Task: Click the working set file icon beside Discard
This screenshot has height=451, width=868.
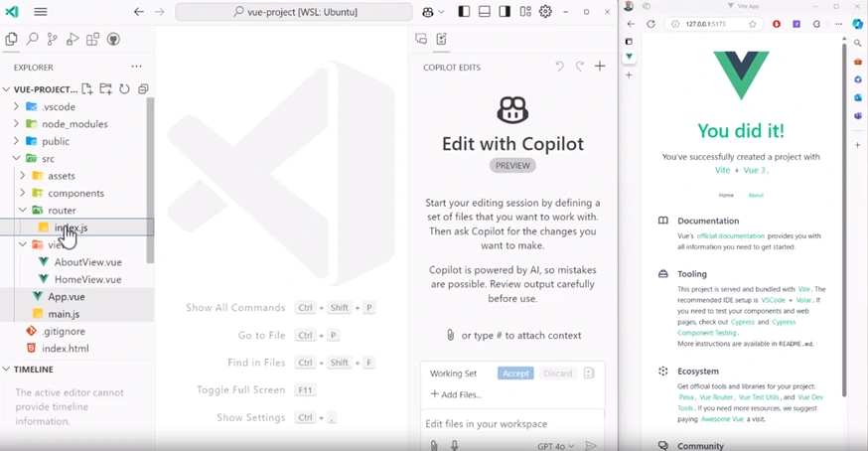Action: pos(589,373)
